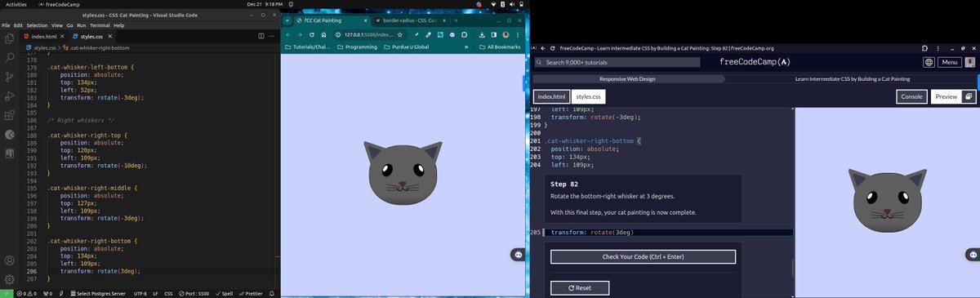The width and height of the screenshot is (980, 298).
Task: Open the preview in new window icon
Action: (x=968, y=96)
